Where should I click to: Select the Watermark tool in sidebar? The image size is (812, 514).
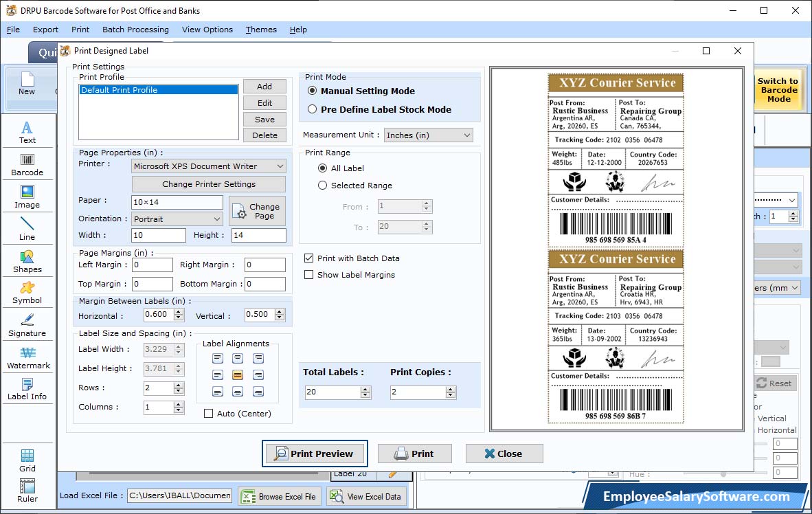click(x=28, y=357)
